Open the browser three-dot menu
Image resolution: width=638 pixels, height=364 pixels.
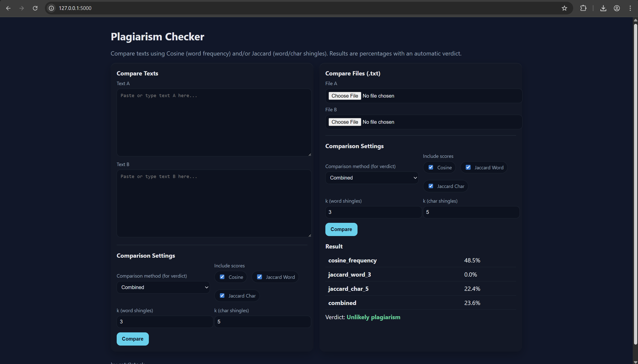point(630,8)
